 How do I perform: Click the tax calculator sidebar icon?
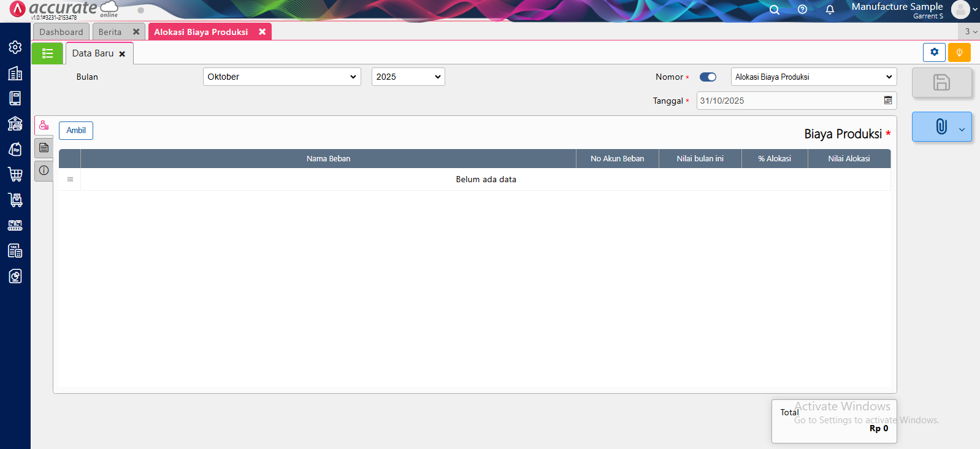[15, 250]
